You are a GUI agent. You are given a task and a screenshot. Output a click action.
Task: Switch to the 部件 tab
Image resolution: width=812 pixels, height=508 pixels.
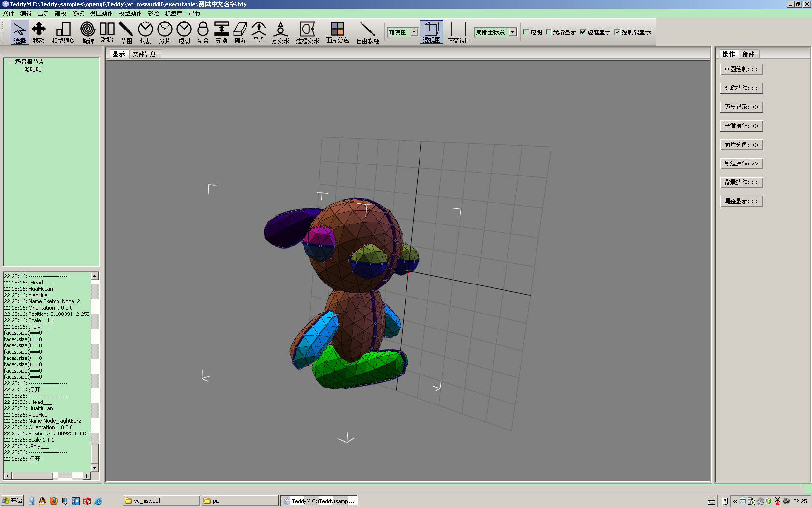point(749,54)
